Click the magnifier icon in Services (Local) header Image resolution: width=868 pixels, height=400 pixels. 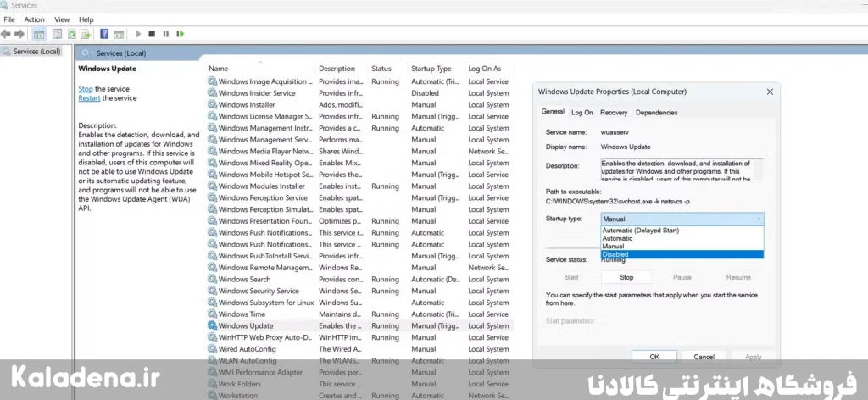pyautogui.click(x=86, y=53)
